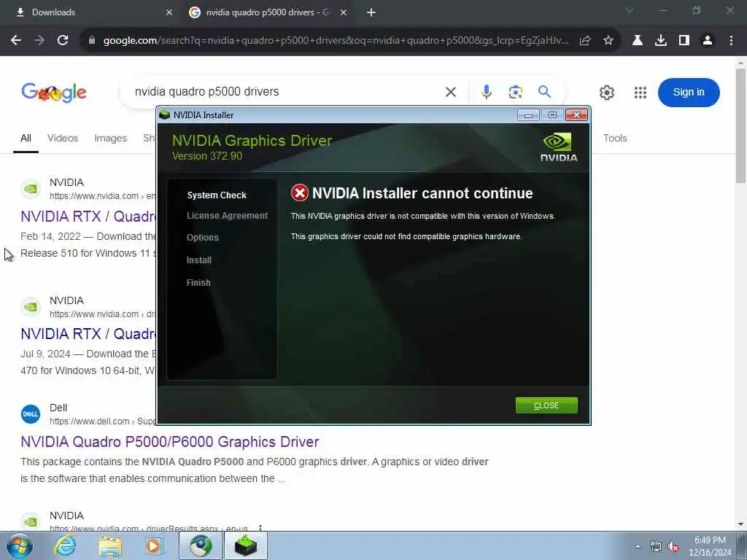Select System Check step in installer sidebar

[x=217, y=195]
